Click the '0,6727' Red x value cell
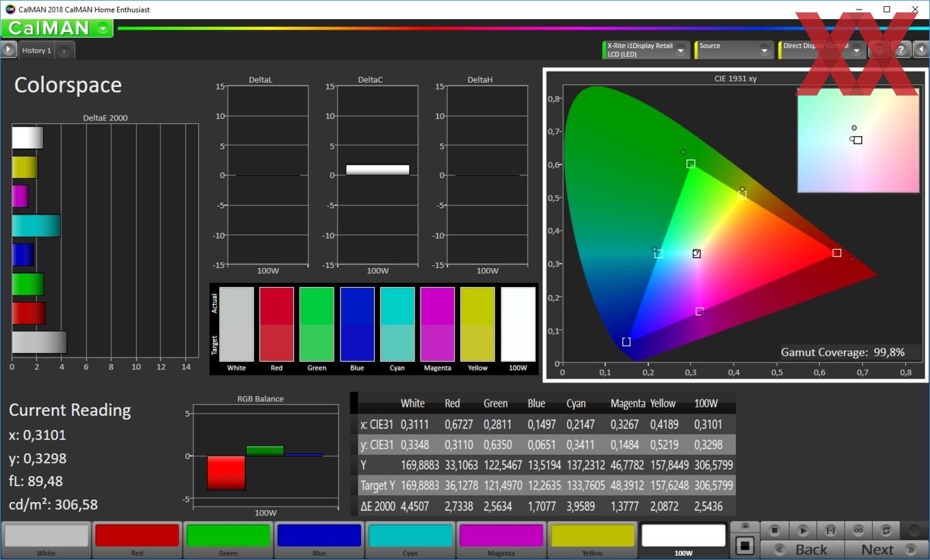The width and height of the screenshot is (930, 560). coord(461,425)
